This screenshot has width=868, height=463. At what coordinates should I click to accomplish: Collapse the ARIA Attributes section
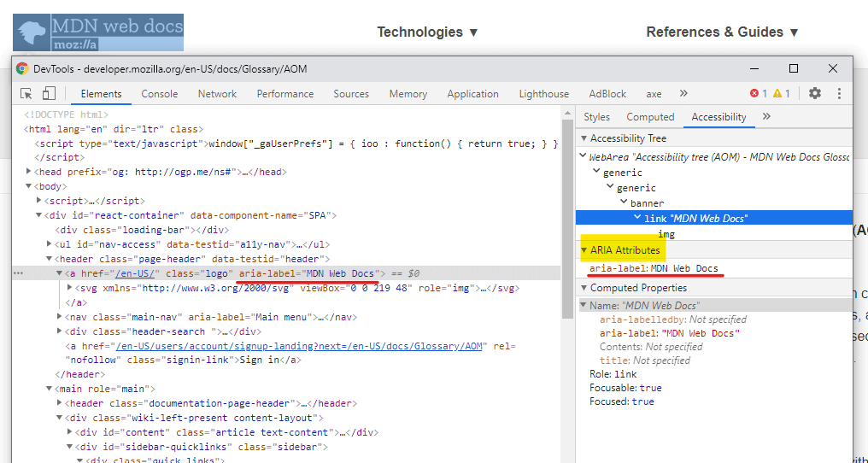[583, 250]
